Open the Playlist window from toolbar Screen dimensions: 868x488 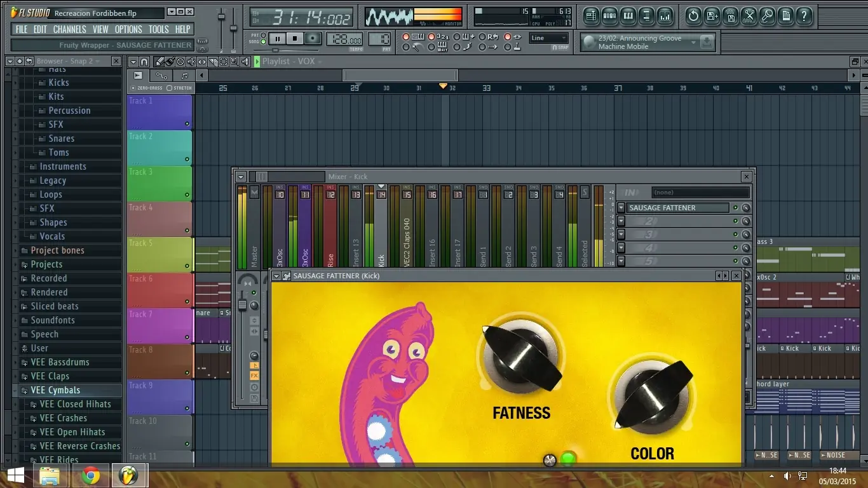pos(592,16)
